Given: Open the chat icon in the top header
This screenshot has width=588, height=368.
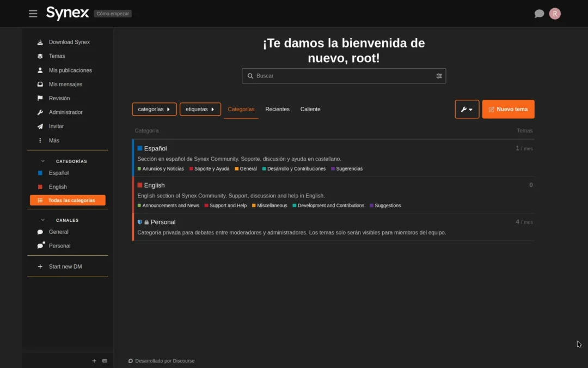Looking at the screenshot, I should coord(538,13).
